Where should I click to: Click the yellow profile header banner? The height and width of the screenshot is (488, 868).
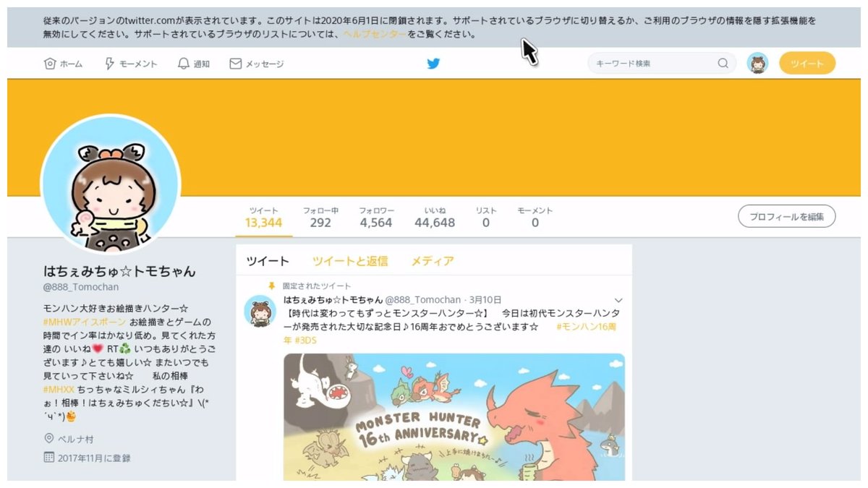pyautogui.click(x=434, y=137)
